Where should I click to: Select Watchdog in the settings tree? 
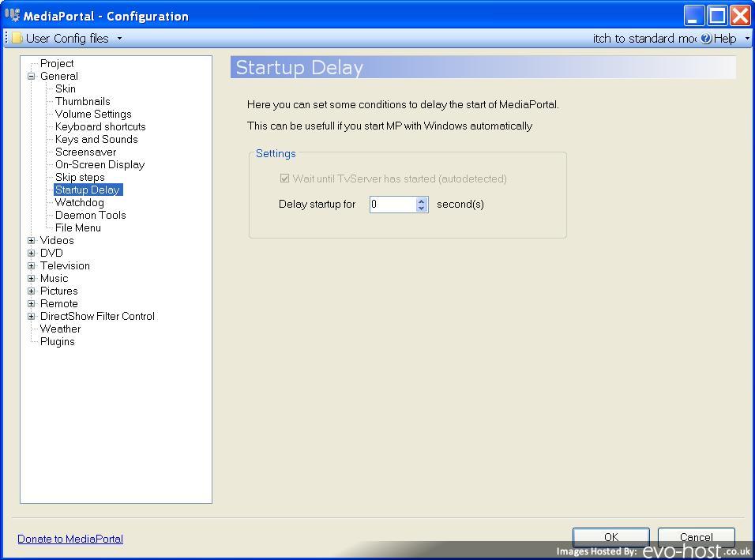80,203
